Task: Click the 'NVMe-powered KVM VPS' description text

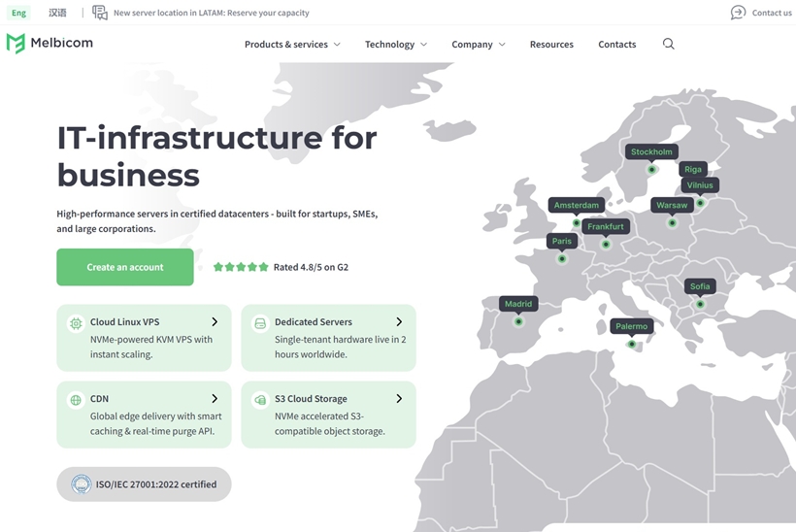Action: 151,347
